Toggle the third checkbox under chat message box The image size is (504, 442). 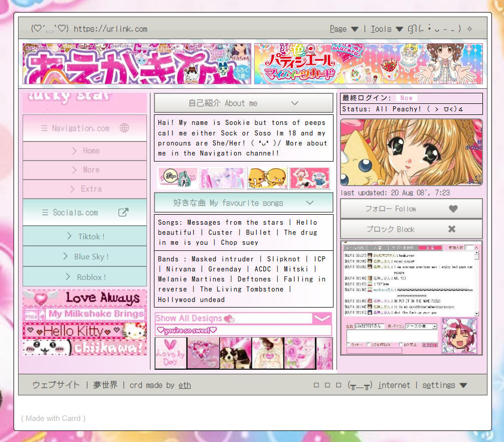pyautogui.click(x=401, y=344)
